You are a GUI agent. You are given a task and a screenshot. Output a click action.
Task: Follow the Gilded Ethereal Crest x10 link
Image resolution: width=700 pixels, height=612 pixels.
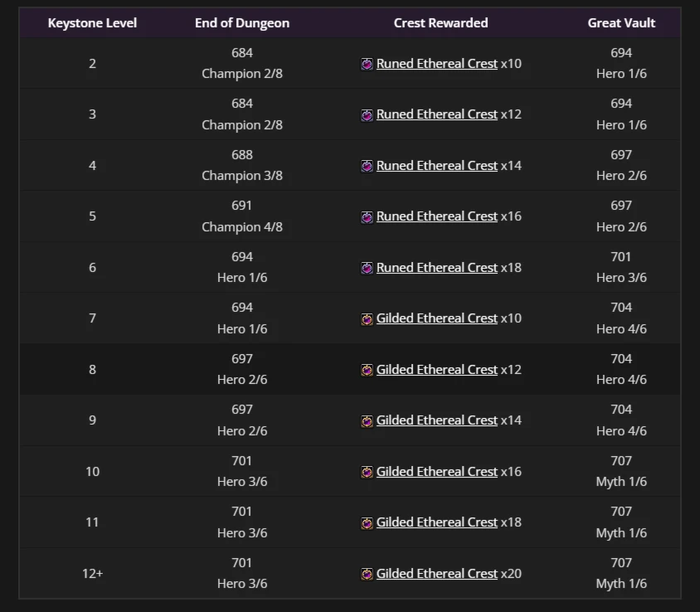tap(436, 318)
